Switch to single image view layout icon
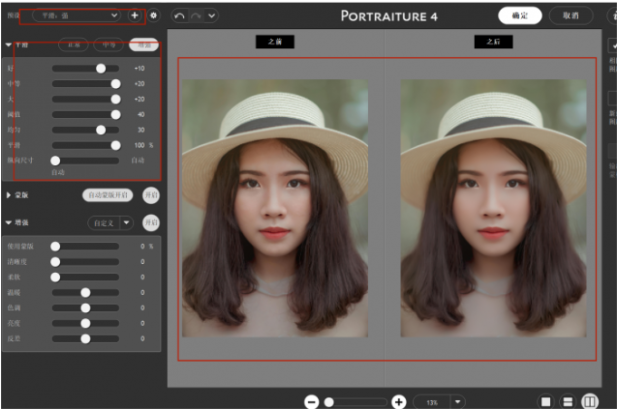 [546, 401]
